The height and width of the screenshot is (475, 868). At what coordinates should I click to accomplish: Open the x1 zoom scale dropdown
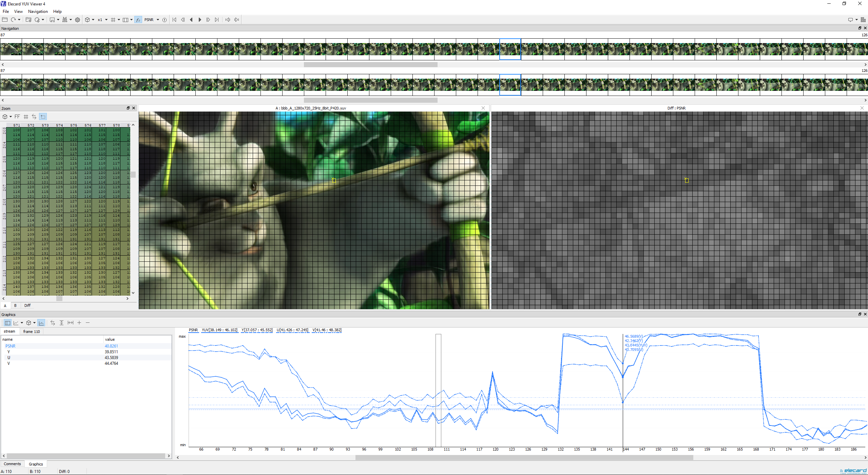pyautogui.click(x=106, y=20)
